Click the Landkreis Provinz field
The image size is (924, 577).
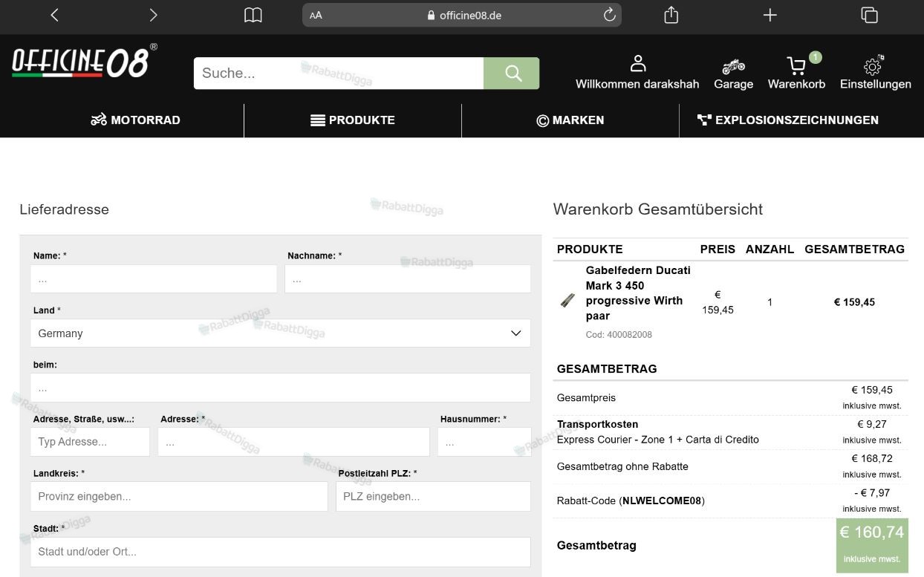(179, 496)
